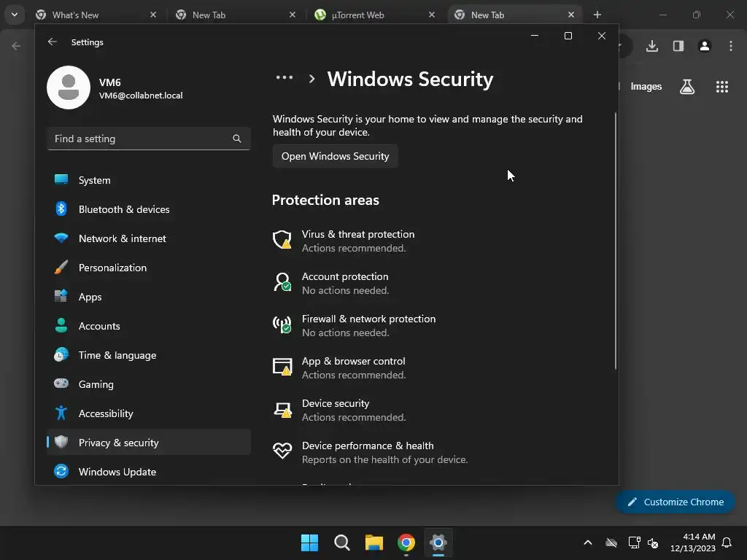Open the Device security laptop icon
The height and width of the screenshot is (560, 747).
click(x=282, y=410)
